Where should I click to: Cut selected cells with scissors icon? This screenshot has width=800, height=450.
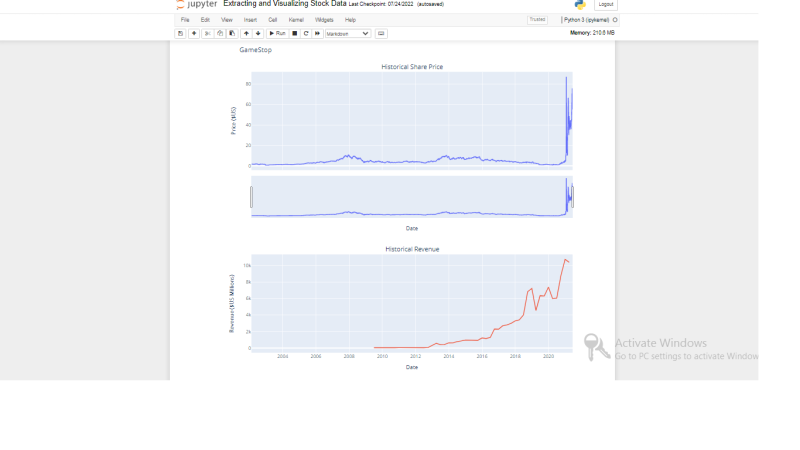click(x=207, y=34)
